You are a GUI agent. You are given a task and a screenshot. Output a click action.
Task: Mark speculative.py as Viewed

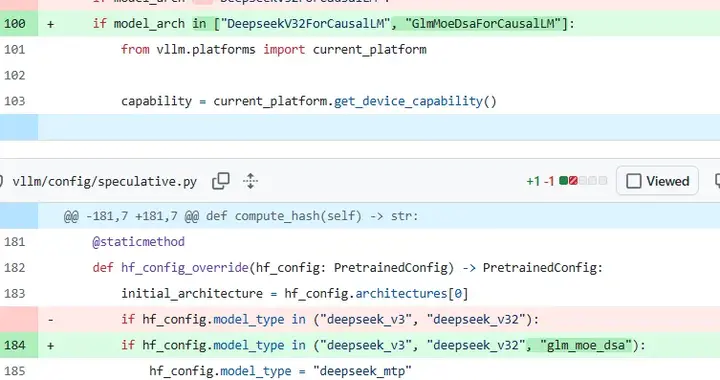[657, 181]
